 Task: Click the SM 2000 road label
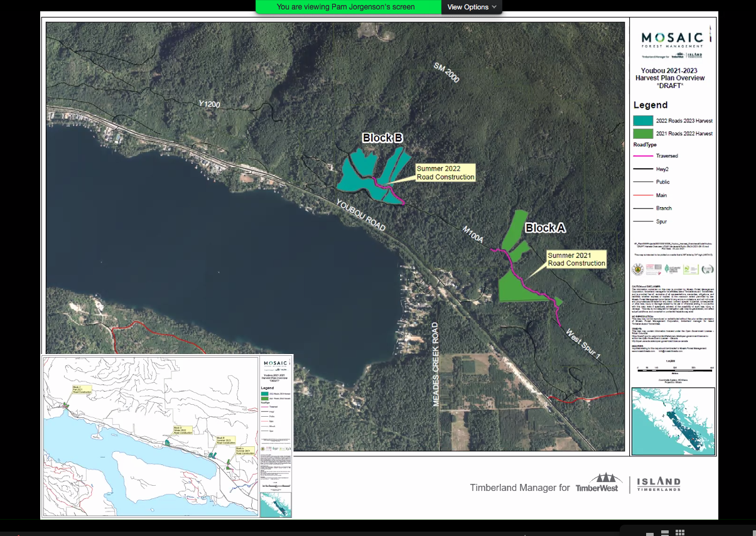(x=446, y=73)
